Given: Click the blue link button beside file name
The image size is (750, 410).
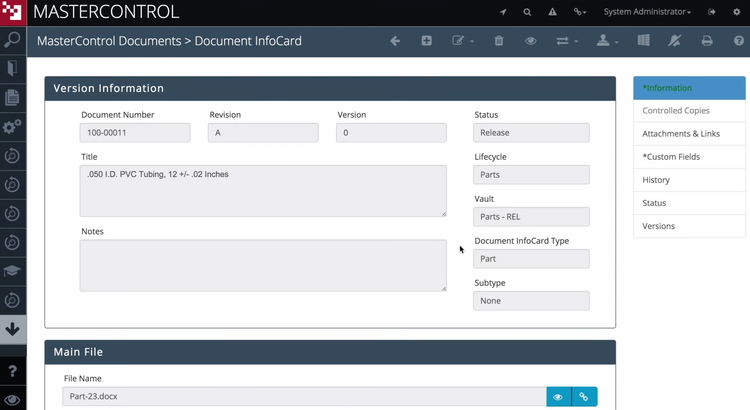Looking at the screenshot, I should pyautogui.click(x=584, y=397).
